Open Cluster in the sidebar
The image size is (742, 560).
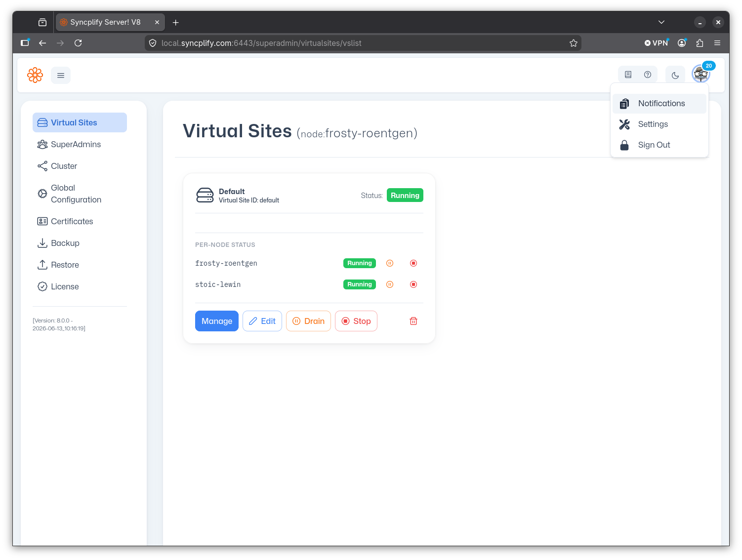pos(80,166)
